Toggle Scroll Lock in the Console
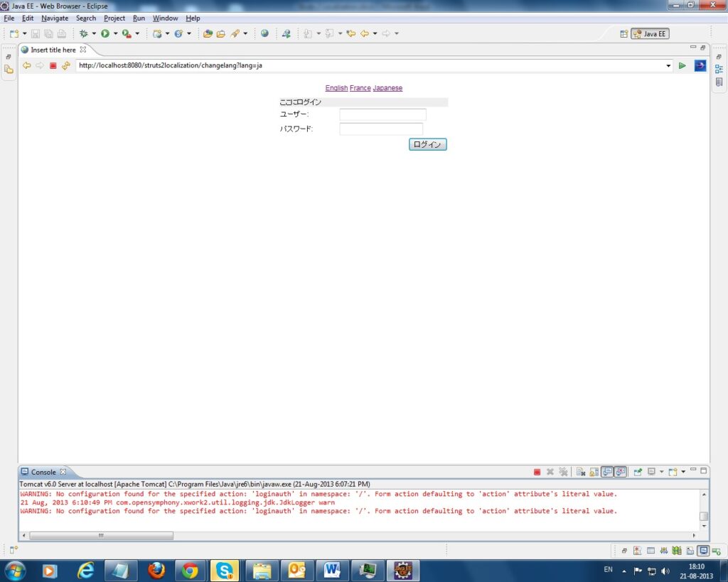The height and width of the screenshot is (582, 728). (594, 472)
